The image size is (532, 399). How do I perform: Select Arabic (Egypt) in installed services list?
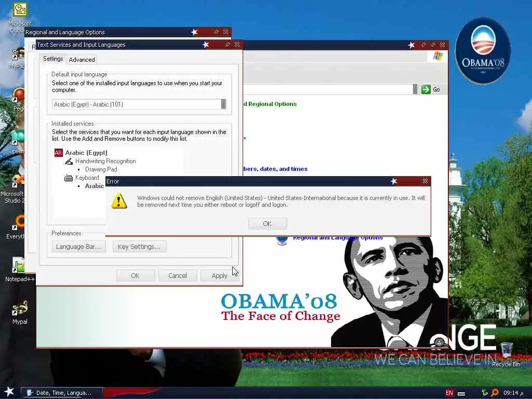coord(86,153)
